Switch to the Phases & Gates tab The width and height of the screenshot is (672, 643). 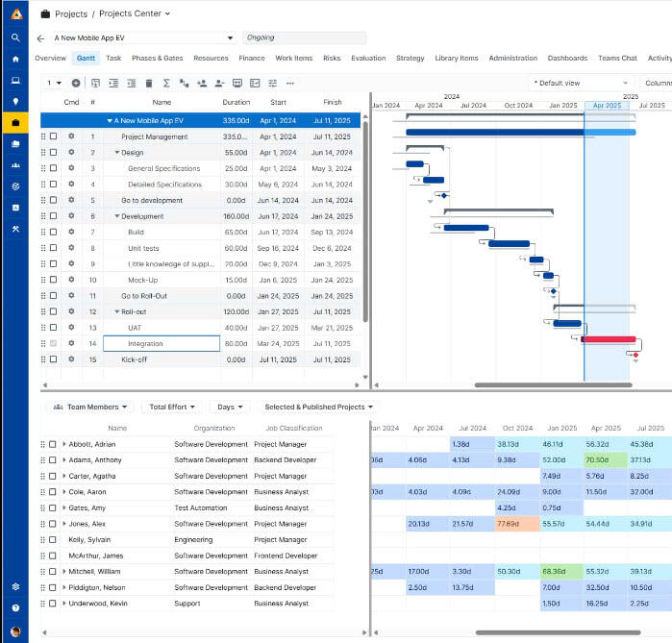(157, 59)
